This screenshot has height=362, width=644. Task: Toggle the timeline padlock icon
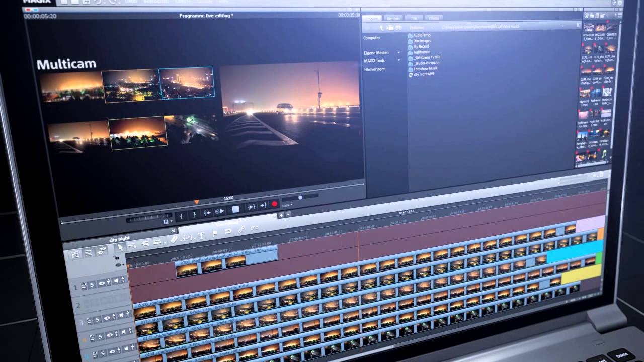(116, 257)
